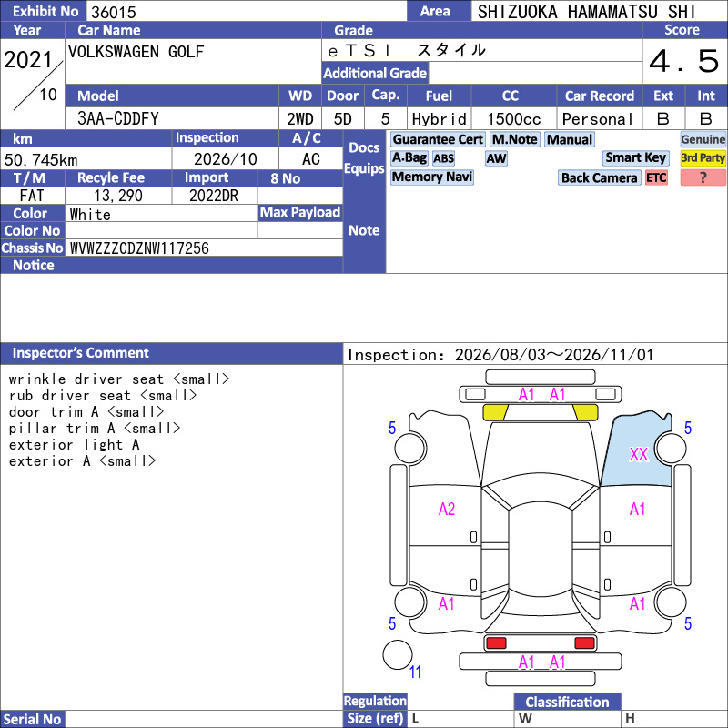Select the car name VOLKSWAGEN GOLF
The width and height of the screenshot is (728, 728).
click(136, 52)
